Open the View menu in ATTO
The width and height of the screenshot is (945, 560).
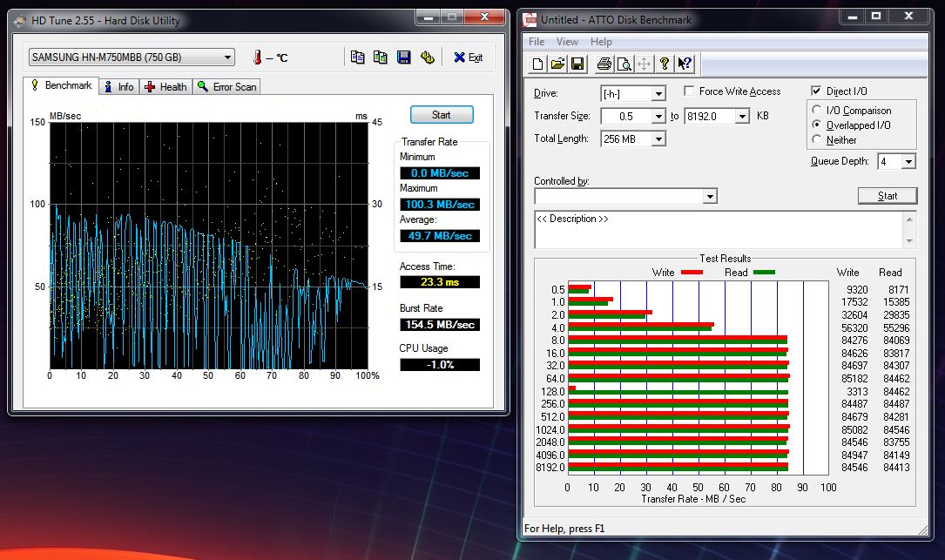[x=567, y=42]
